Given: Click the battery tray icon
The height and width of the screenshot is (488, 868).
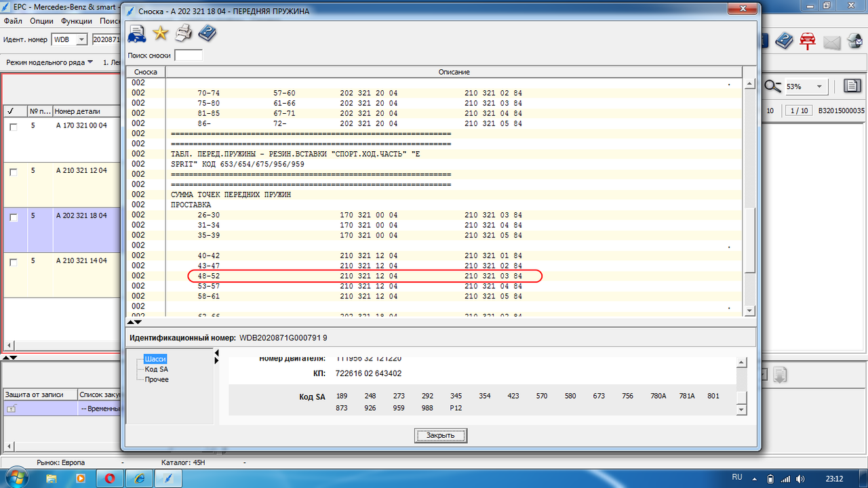Looking at the screenshot, I should pos(770,479).
